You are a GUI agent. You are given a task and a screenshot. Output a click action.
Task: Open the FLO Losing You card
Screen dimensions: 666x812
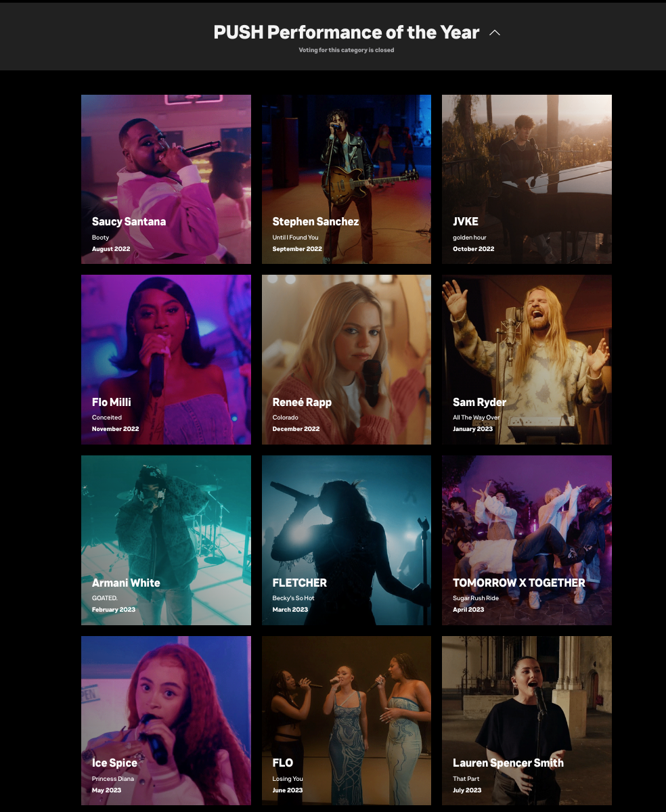pyautogui.click(x=347, y=721)
